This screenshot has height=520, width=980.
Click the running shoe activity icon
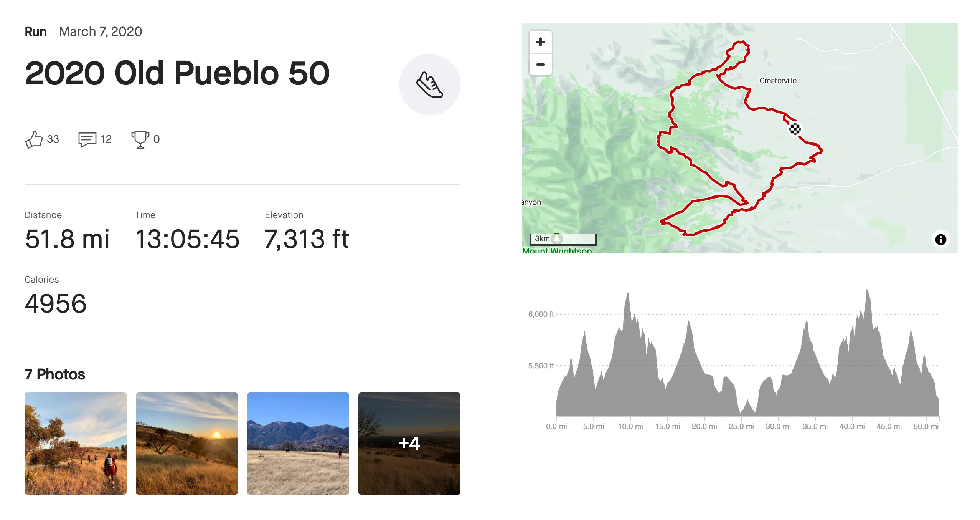[x=429, y=84]
